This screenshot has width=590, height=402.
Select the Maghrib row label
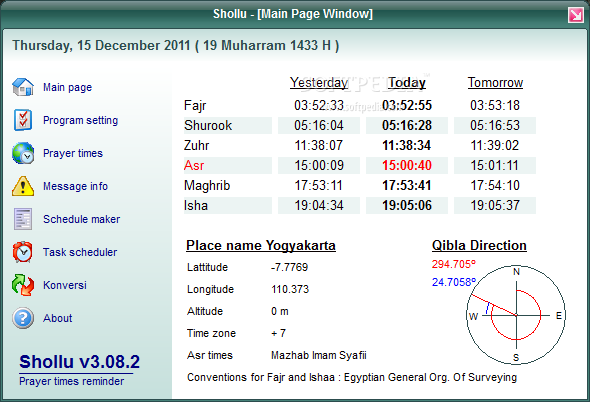207,186
